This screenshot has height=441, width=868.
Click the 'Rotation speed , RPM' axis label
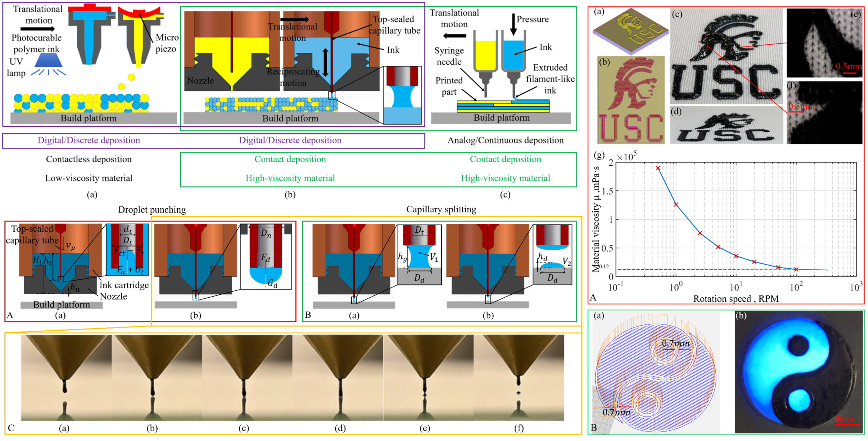click(x=736, y=299)
